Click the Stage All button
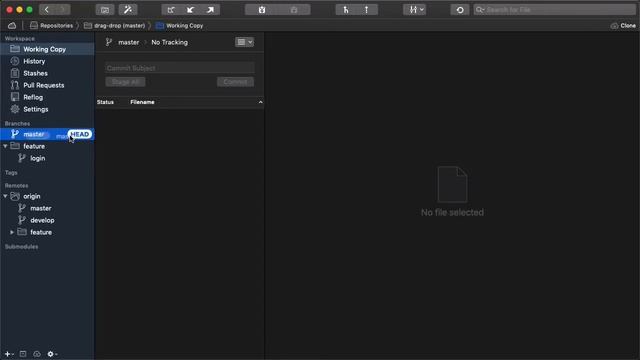The image size is (640, 360). click(125, 82)
